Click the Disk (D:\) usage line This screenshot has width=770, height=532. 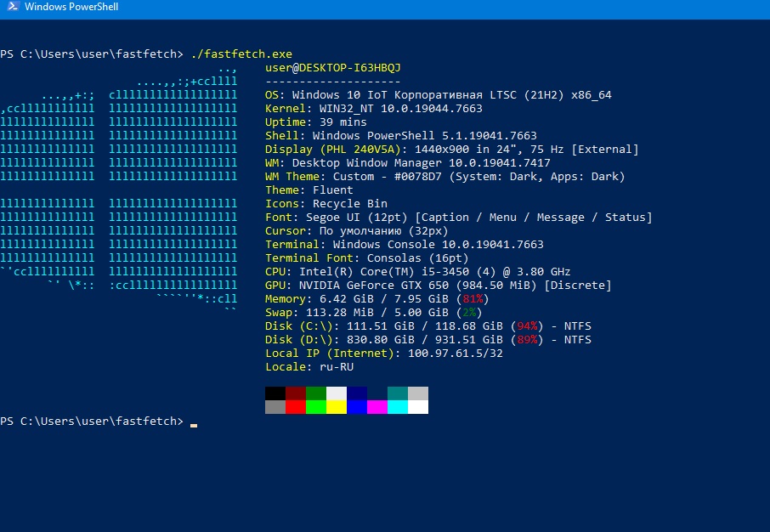pos(428,339)
